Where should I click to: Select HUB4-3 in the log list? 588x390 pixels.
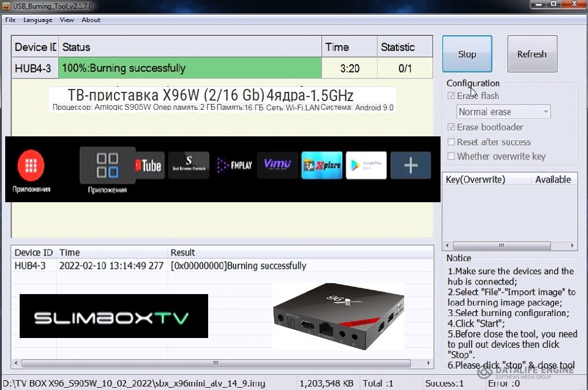(x=30, y=266)
